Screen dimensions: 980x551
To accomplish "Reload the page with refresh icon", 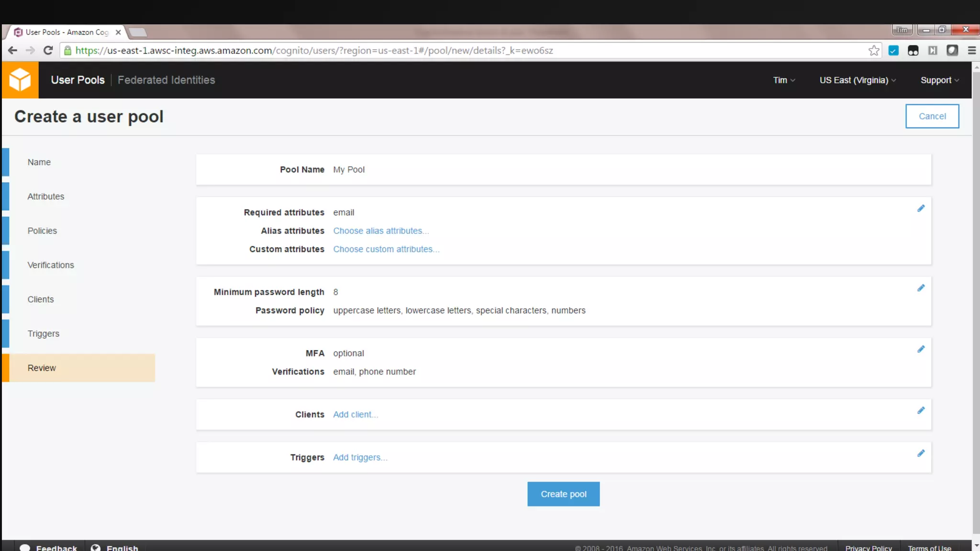I will [48, 51].
